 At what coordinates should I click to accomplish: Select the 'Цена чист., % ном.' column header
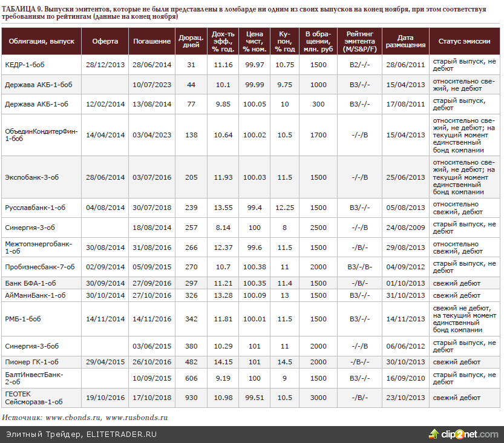click(254, 42)
